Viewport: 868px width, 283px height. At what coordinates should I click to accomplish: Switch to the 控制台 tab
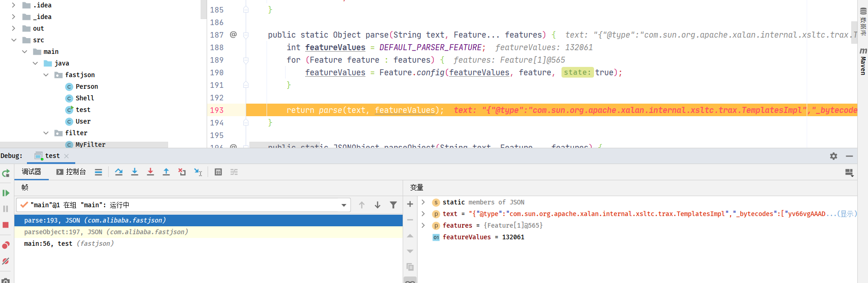pyautogui.click(x=71, y=171)
